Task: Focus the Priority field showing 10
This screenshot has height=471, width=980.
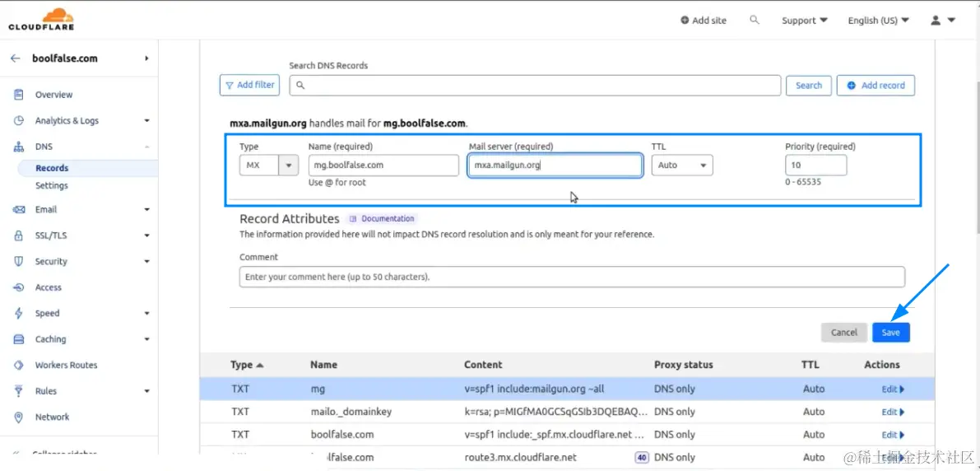Action: coord(815,166)
